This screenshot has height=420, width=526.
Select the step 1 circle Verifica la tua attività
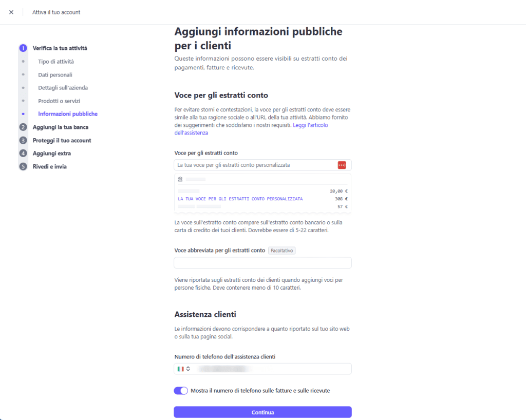(x=23, y=48)
